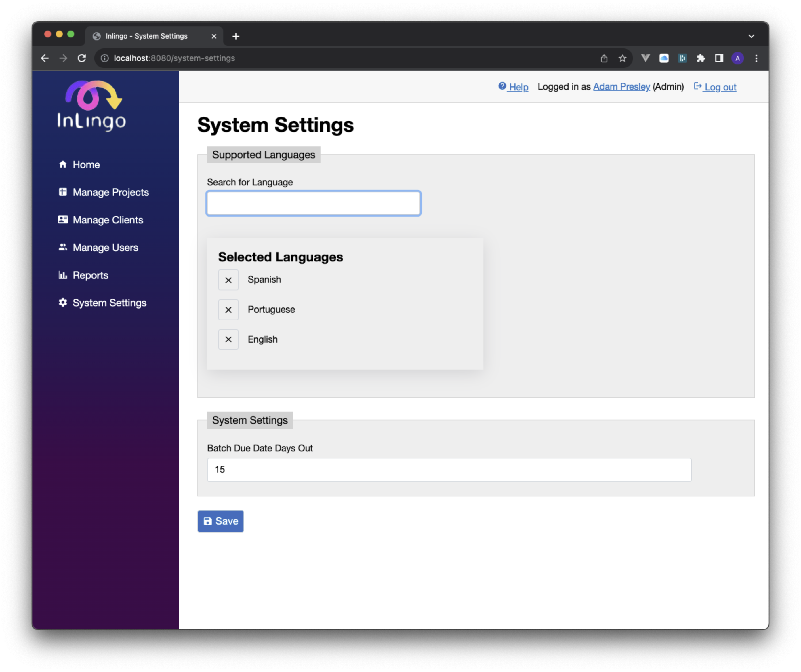Open the Adam Presley profile link

621,87
